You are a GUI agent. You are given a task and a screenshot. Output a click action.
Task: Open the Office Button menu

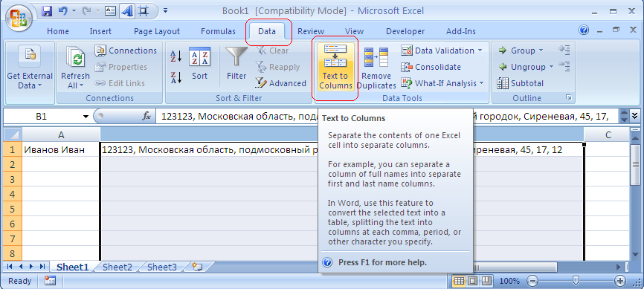tap(19, 19)
